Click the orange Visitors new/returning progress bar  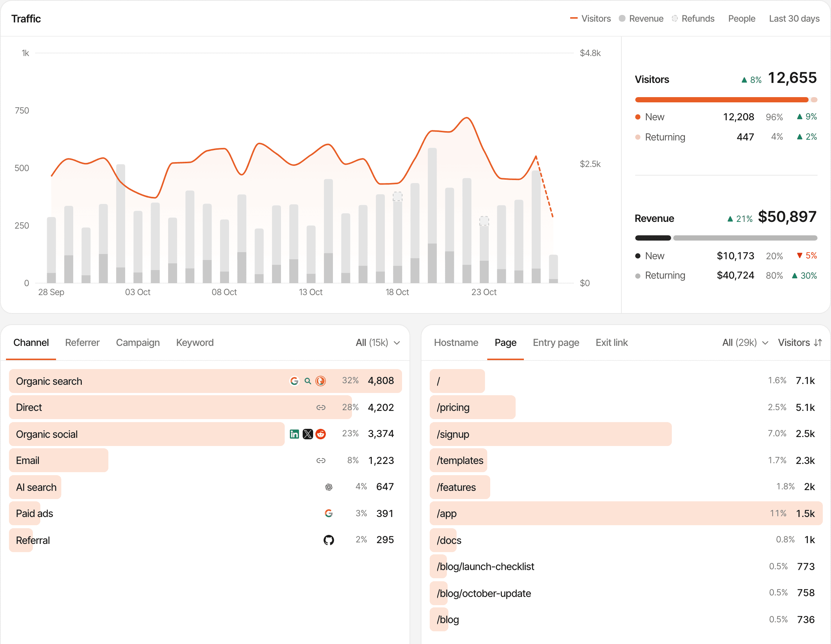pyautogui.click(x=726, y=100)
